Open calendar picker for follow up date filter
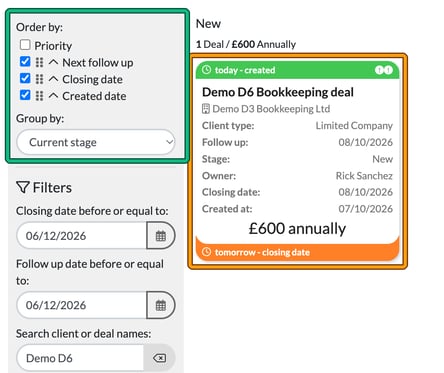 click(161, 305)
